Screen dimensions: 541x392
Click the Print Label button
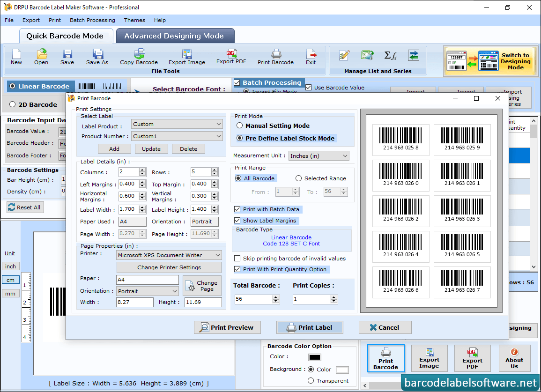click(x=310, y=327)
